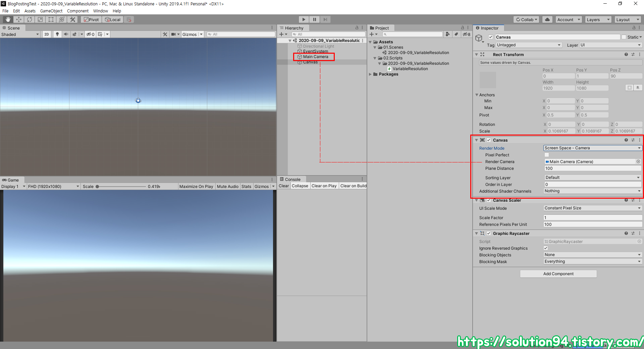Select the Hand tool
The width and height of the screenshot is (644, 349).
pos(8,19)
